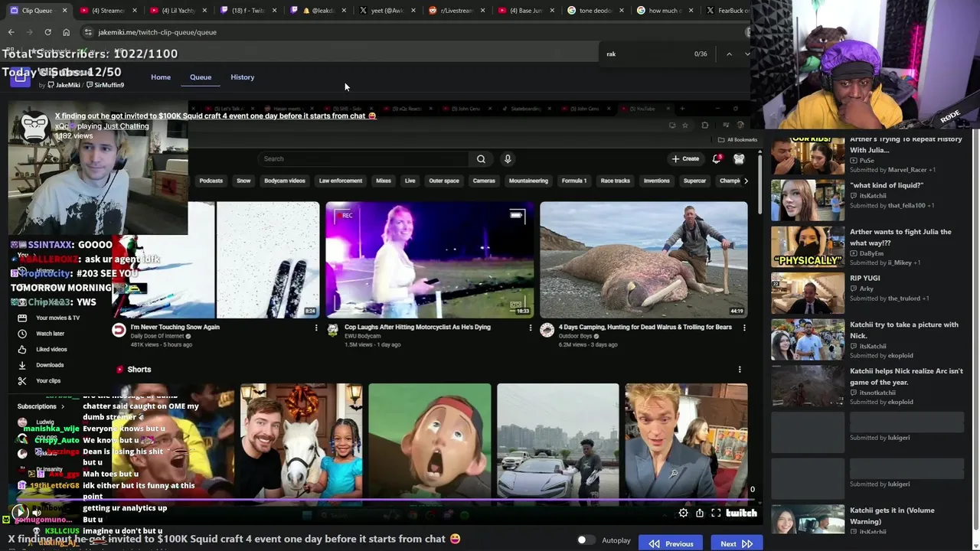Open JakeMiki GitHub link
The width and height of the screenshot is (980, 551).
pos(64,85)
